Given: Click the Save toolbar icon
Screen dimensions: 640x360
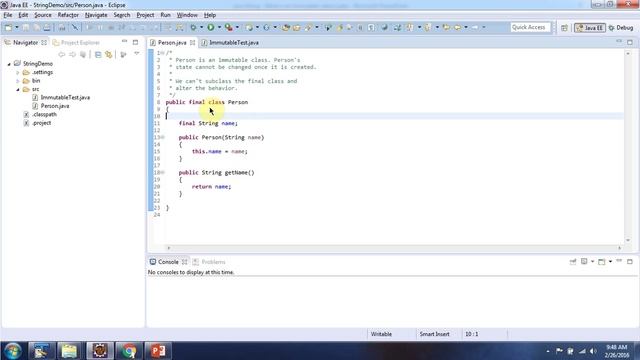Looking at the screenshot, I should tap(26, 27).
